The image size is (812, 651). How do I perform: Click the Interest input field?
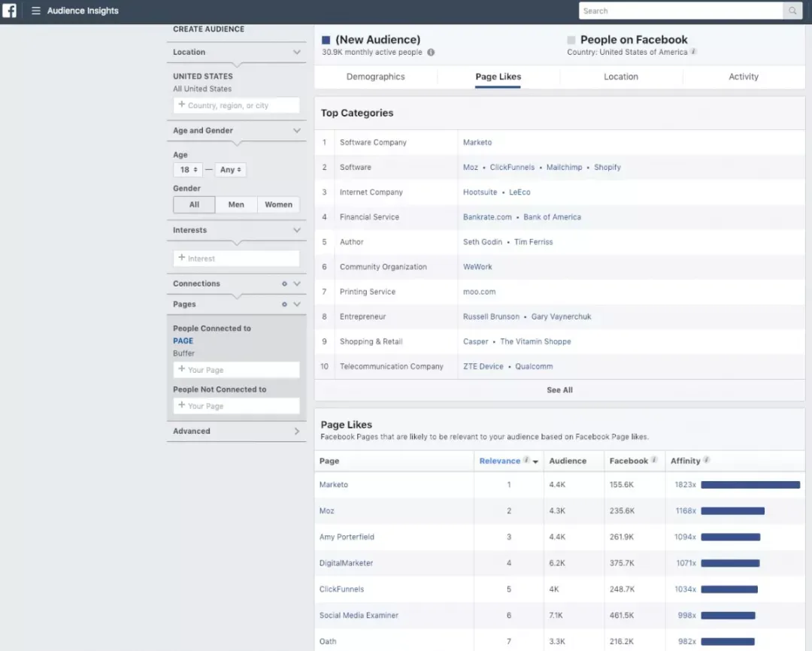[x=236, y=259]
